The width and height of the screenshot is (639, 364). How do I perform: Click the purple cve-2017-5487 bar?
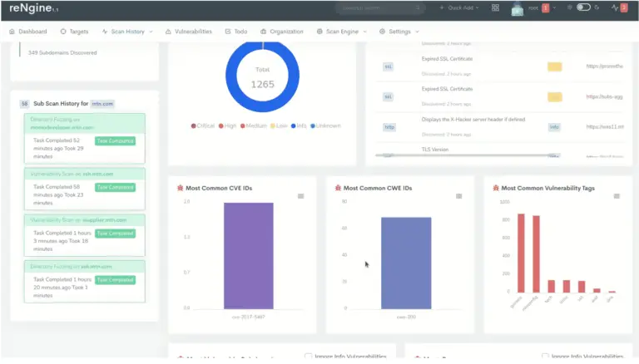click(x=249, y=256)
